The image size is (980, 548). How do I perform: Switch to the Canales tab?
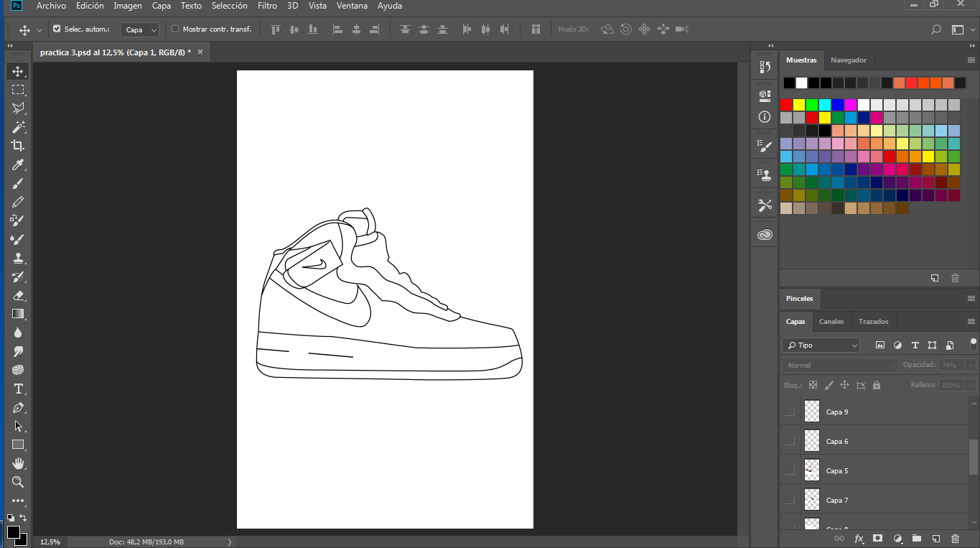coord(831,321)
